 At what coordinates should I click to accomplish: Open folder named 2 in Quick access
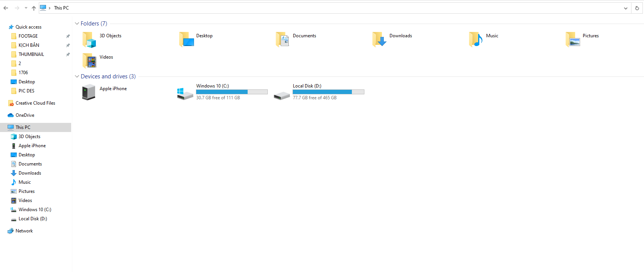[x=20, y=64]
